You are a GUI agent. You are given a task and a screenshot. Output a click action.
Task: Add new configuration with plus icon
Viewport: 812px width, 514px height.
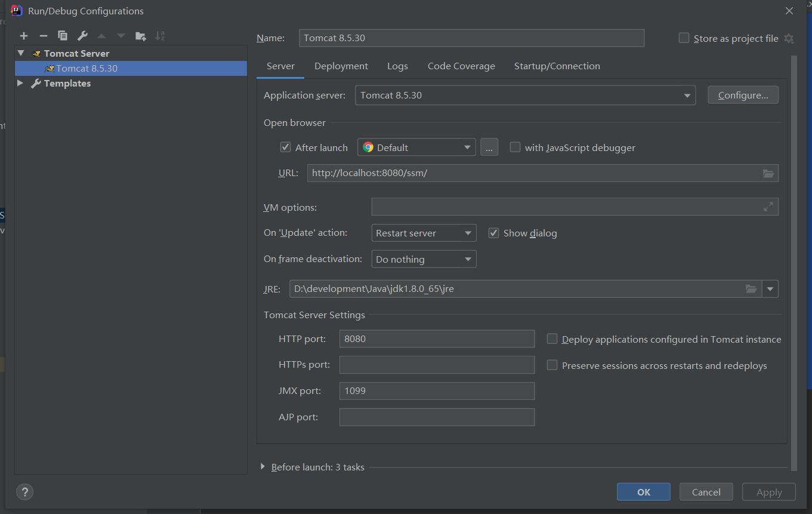pyautogui.click(x=24, y=36)
